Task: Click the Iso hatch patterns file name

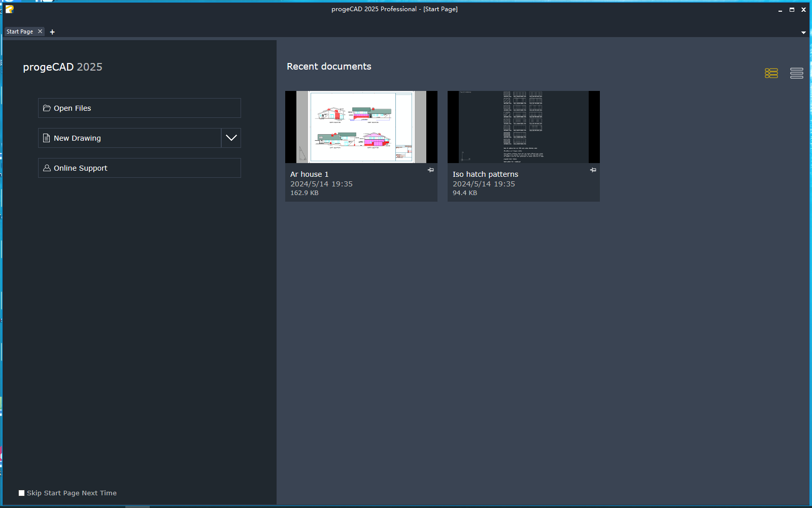Action: (486, 174)
